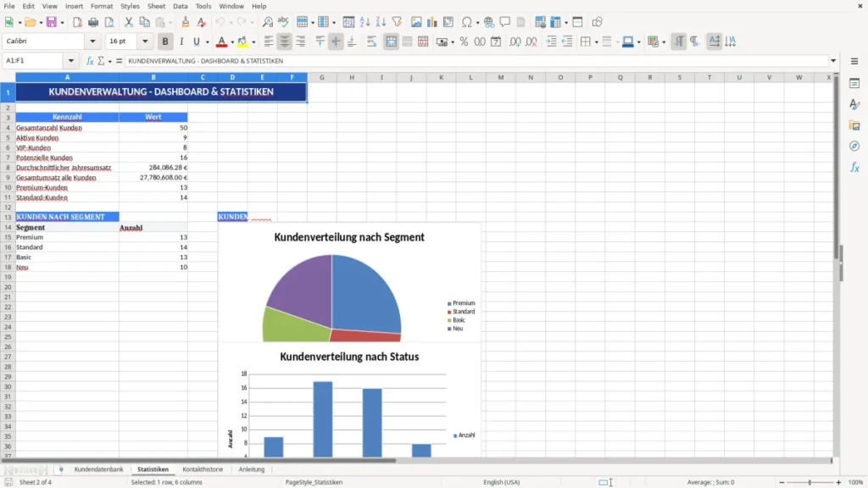
Task: Format as date calendar icon
Action: pyautogui.click(x=496, y=42)
